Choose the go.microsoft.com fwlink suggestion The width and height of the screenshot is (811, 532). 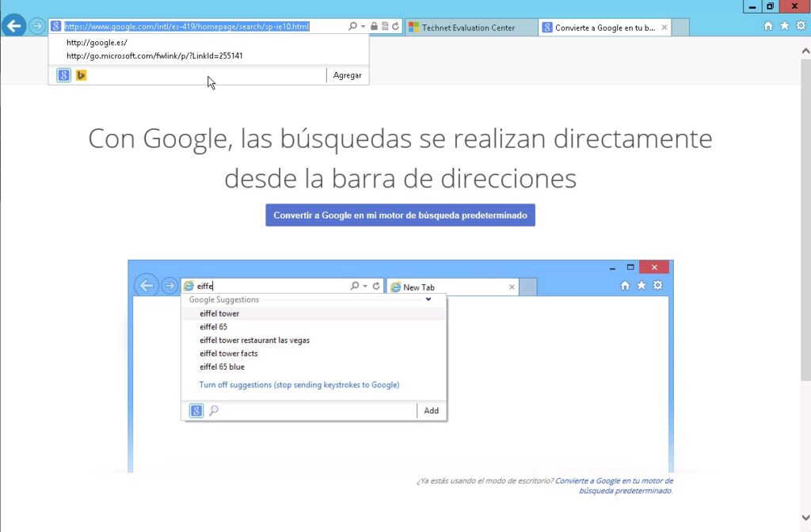click(x=208, y=56)
